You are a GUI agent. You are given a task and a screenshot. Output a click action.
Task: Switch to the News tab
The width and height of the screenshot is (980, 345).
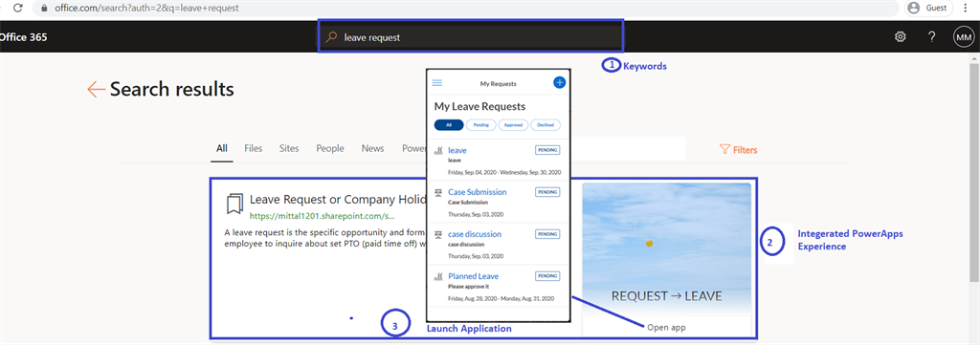pyautogui.click(x=372, y=148)
